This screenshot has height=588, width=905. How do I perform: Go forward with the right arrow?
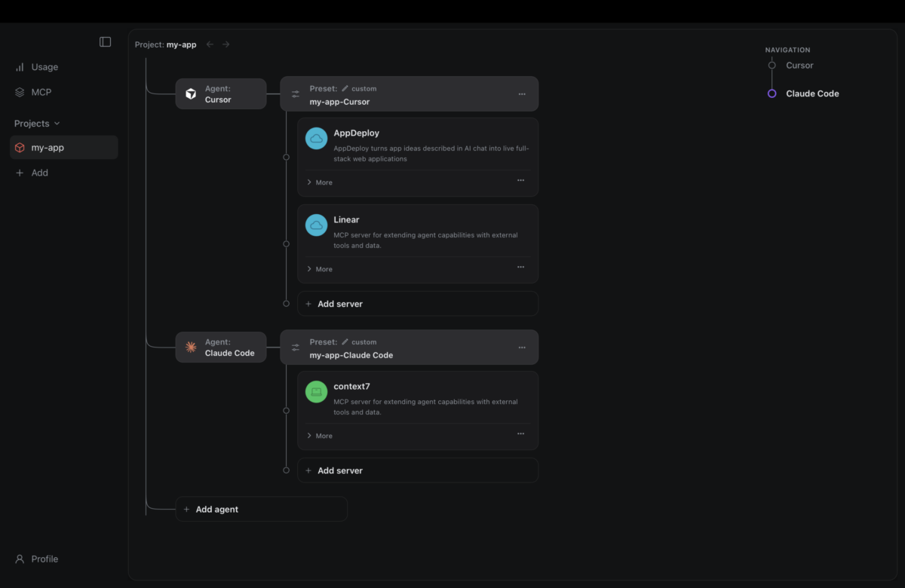tap(225, 44)
